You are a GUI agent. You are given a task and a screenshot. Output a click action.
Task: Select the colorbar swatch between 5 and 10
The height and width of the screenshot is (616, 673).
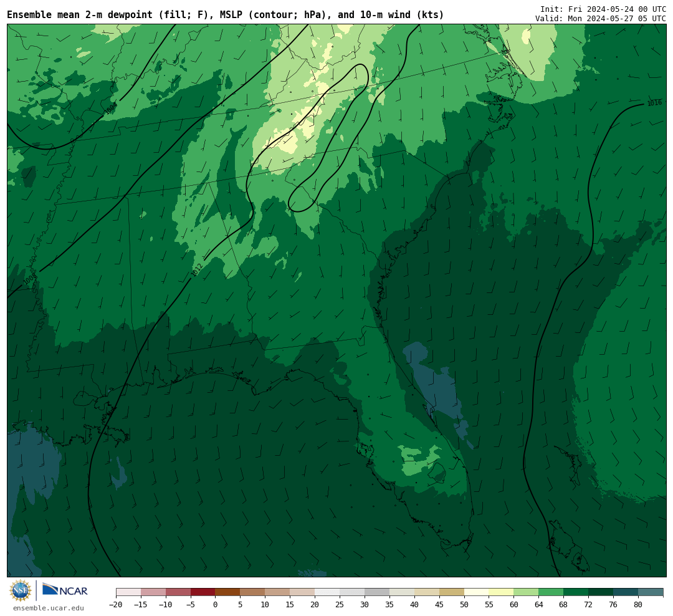click(x=253, y=592)
